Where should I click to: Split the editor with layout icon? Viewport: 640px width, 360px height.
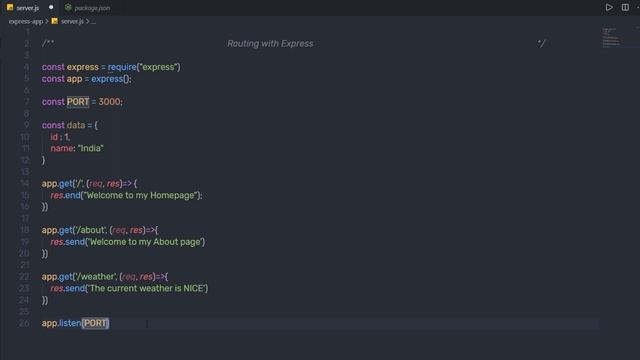pyautogui.click(x=625, y=7)
